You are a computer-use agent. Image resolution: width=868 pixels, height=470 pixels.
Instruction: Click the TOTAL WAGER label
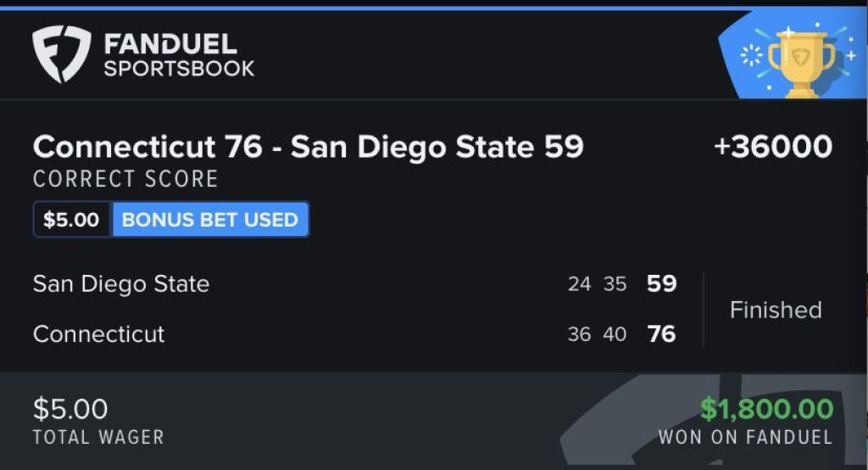click(98, 438)
